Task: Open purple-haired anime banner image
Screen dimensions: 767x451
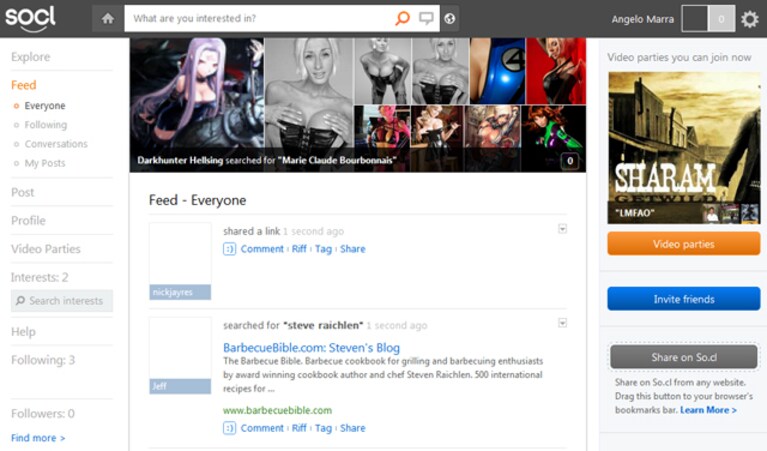Action: pos(197,105)
